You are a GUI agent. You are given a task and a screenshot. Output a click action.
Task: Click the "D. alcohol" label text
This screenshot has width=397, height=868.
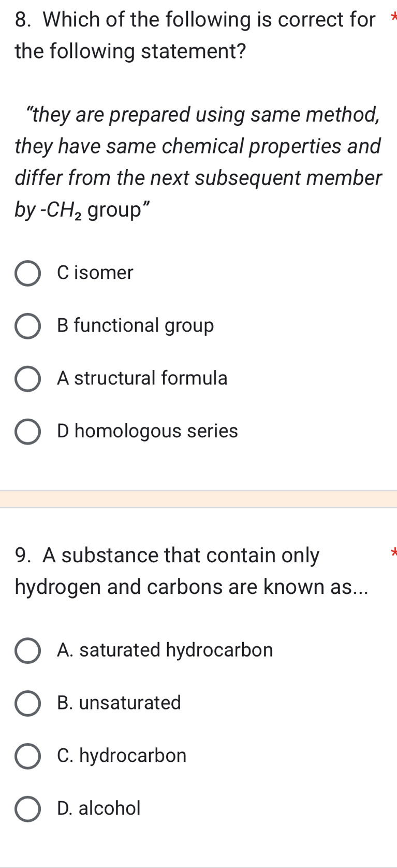click(98, 809)
